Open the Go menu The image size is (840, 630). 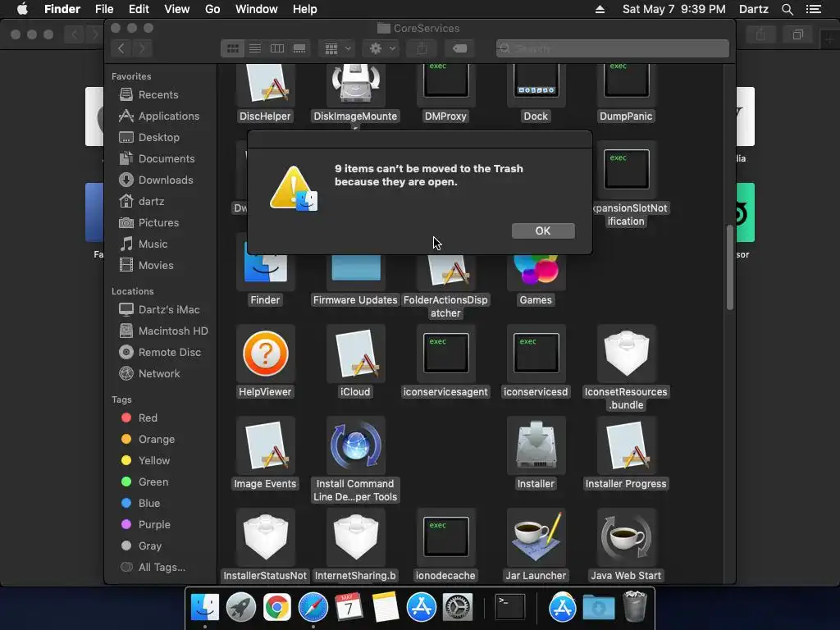click(x=212, y=9)
